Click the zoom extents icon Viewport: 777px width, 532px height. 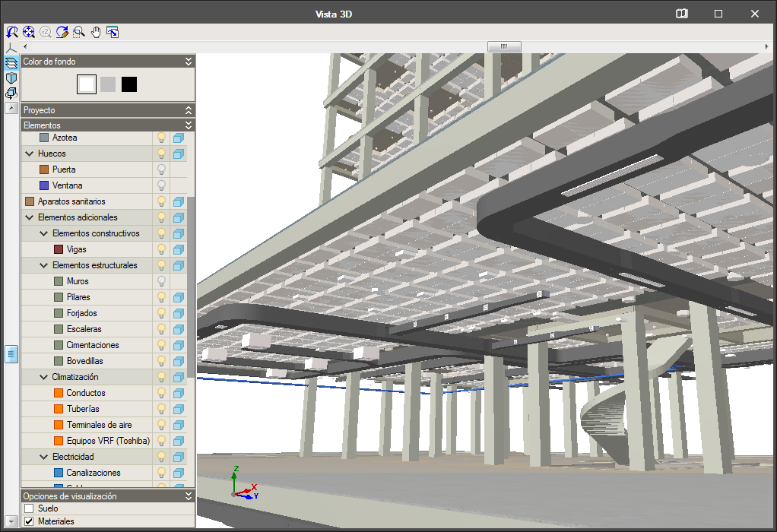click(x=29, y=32)
